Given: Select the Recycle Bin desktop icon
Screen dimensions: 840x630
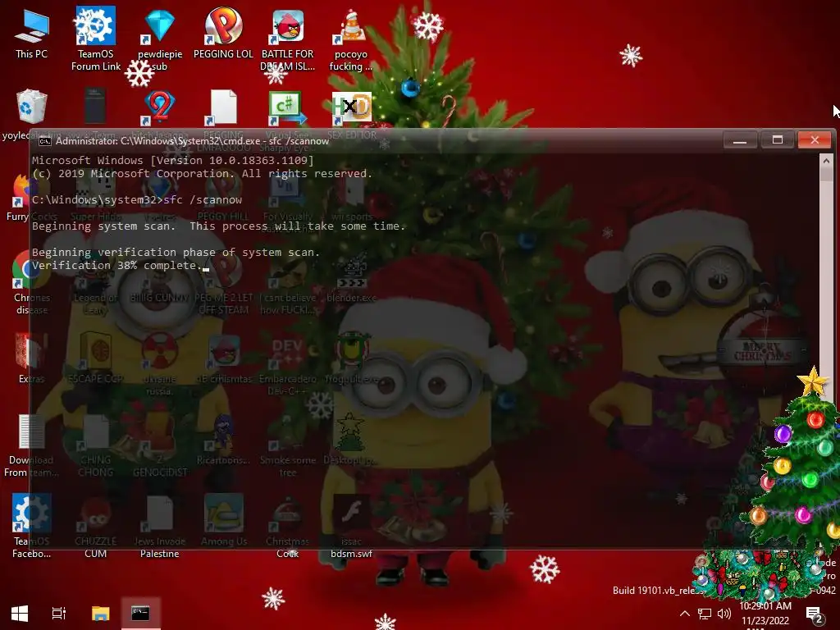Looking at the screenshot, I should [x=32, y=106].
